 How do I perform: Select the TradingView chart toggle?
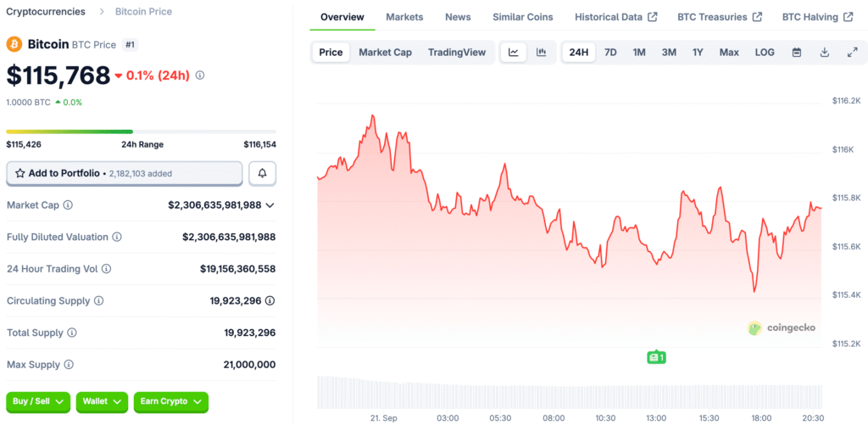pyautogui.click(x=457, y=53)
